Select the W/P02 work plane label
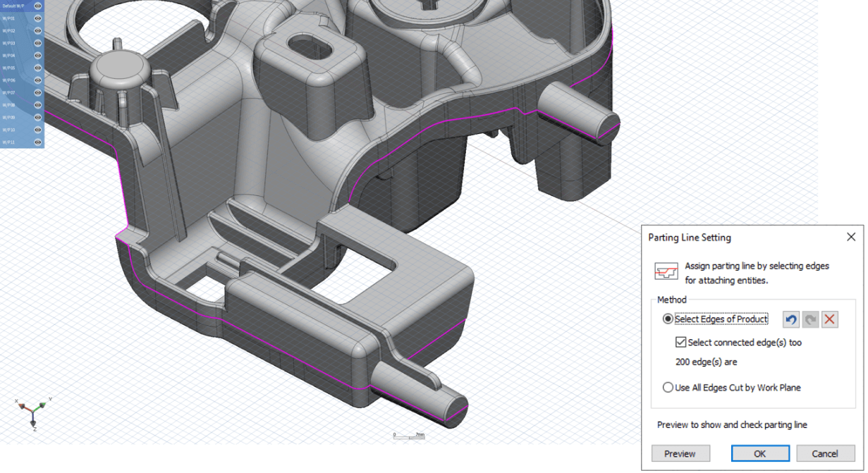The height and width of the screenshot is (473, 868). point(8,30)
